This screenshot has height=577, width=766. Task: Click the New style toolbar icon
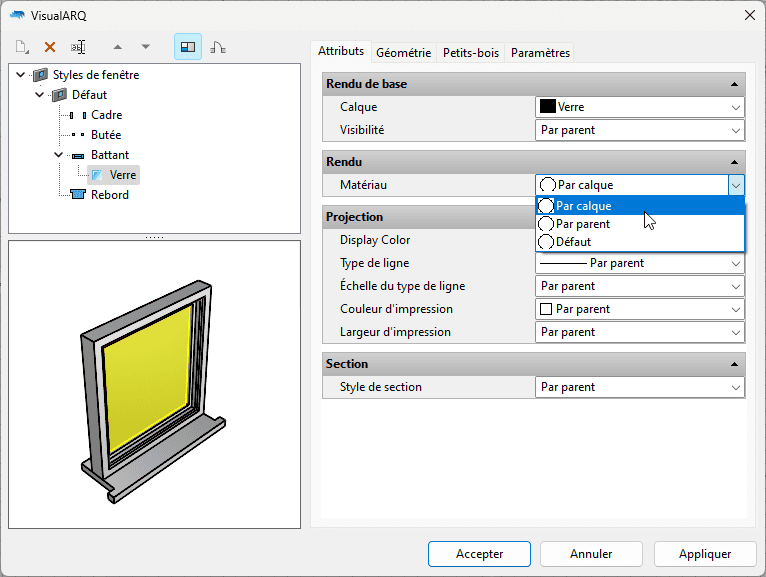click(21, 47)
